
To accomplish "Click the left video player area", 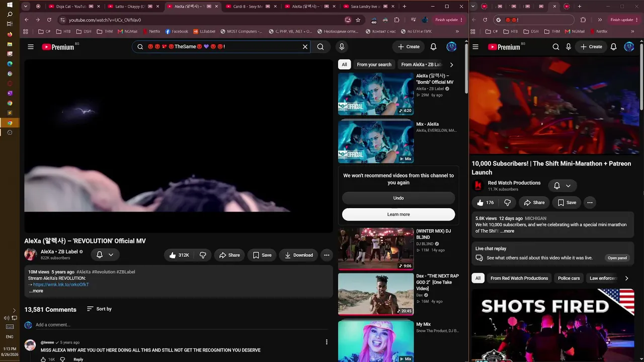I will (179, 146).
